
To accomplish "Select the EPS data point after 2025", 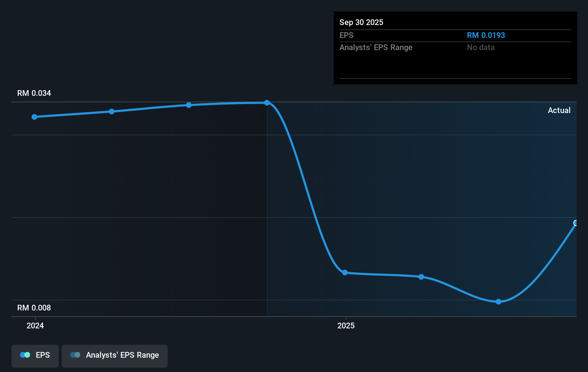I will click(421, 277).
